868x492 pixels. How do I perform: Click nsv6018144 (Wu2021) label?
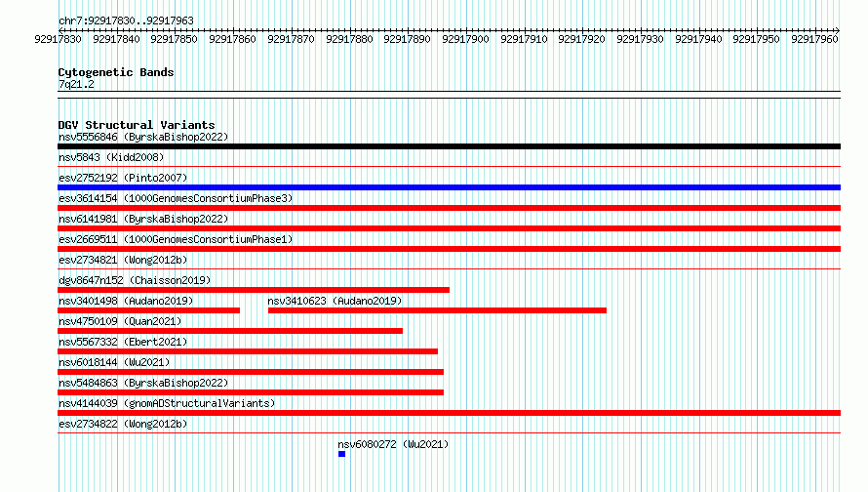114,362
